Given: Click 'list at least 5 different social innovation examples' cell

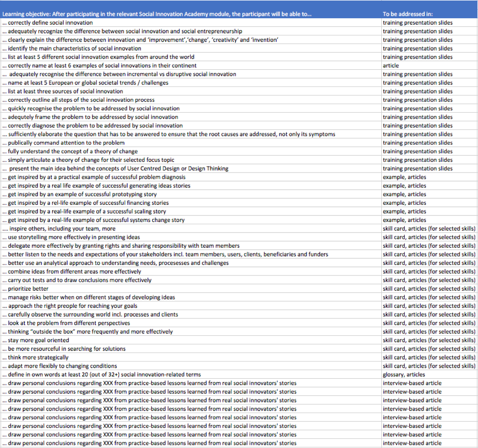Looking at the screenshot, I should (x=191, y=57).
